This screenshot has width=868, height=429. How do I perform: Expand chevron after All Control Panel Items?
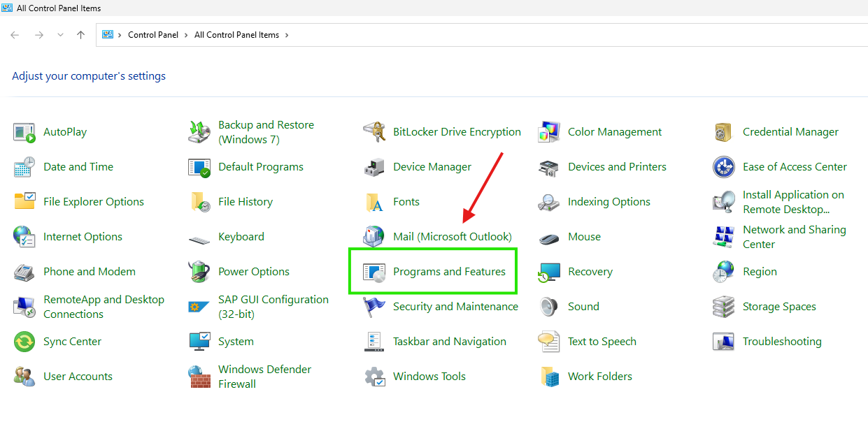[x=286, y=35]
